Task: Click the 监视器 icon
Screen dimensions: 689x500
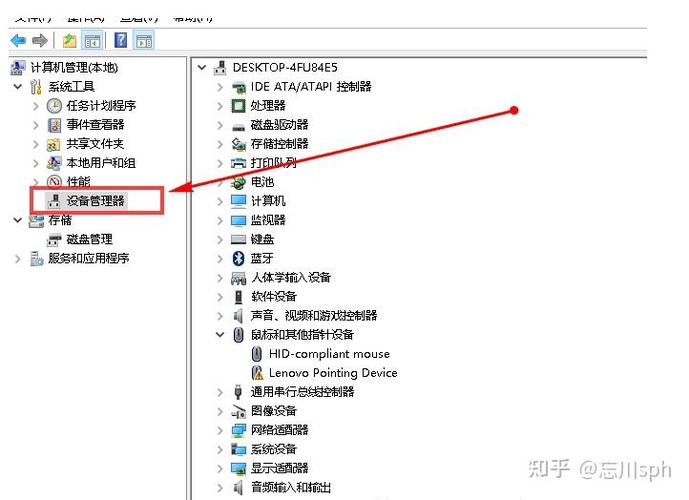Action: (x=239, y=220)
